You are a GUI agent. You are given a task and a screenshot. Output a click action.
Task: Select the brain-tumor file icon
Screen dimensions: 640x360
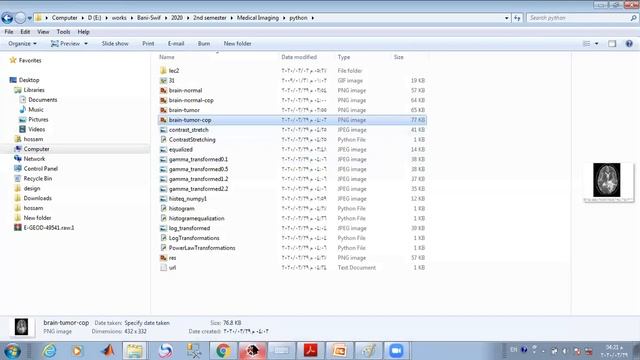[x=163, y=110]
